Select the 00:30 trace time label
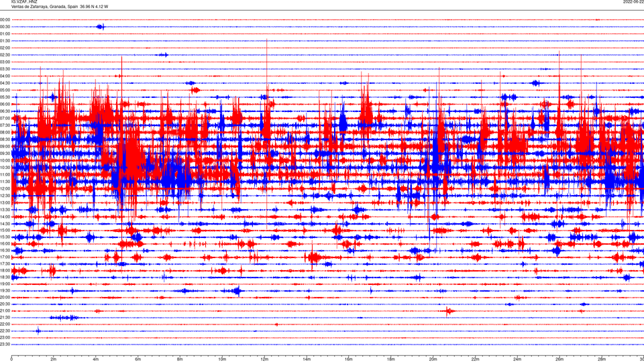The height and width of the screenshot is (362, 644). (5, 27)
